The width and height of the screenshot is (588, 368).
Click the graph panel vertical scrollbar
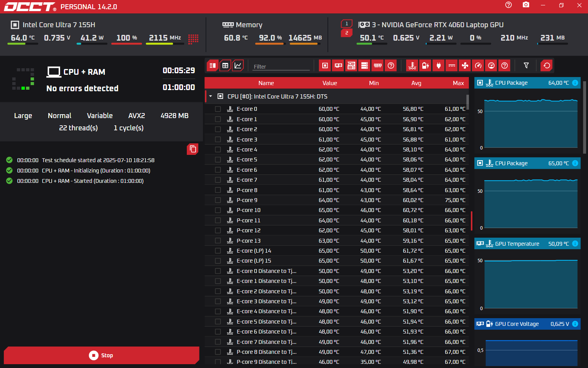[584, 118]
